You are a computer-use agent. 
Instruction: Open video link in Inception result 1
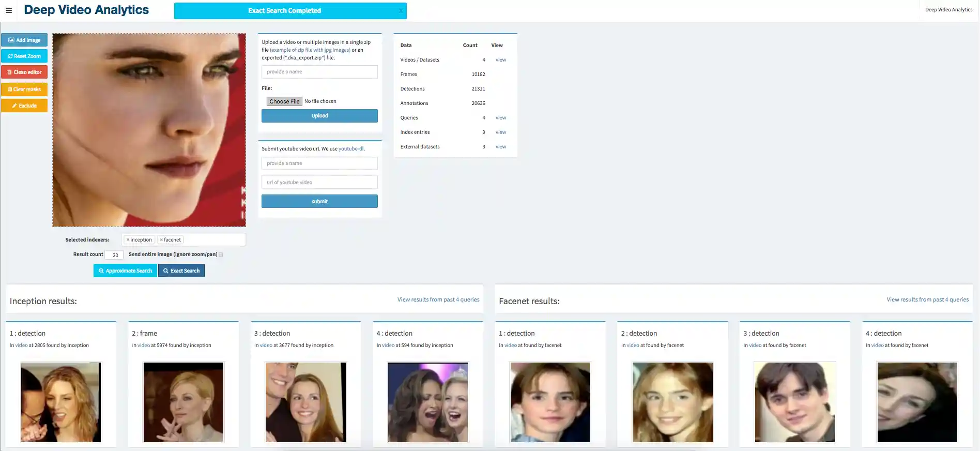[x=21, y=345]
